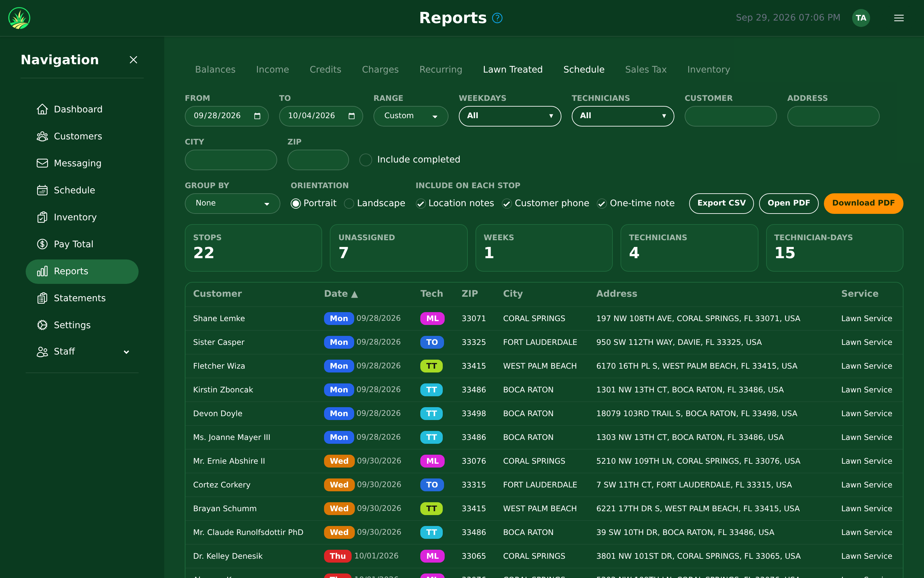Click the Messaging envelope icon
The width and height of the screenshot is (924, 578).
coord(42,163)
